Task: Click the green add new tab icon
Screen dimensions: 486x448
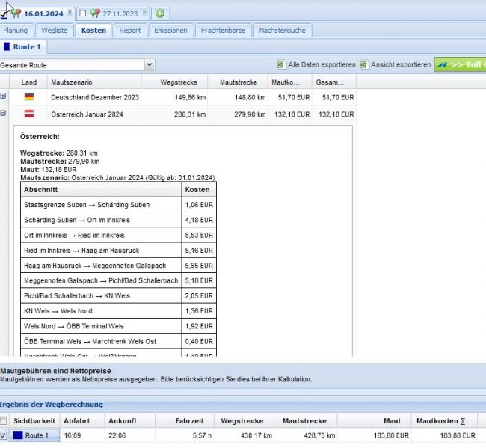Action: pyautogui.click(x=161, y=13)
